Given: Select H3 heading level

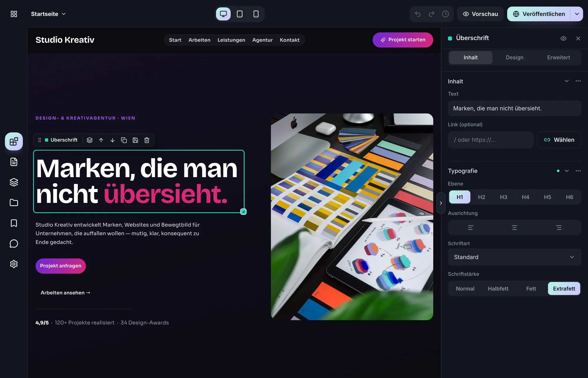Looking at the screenshot, I should [x=504, y=197].
